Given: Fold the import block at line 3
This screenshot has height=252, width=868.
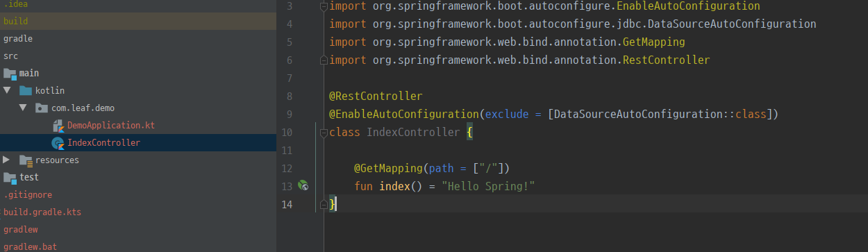Looking at the screenshot, I should coord(323,6).
